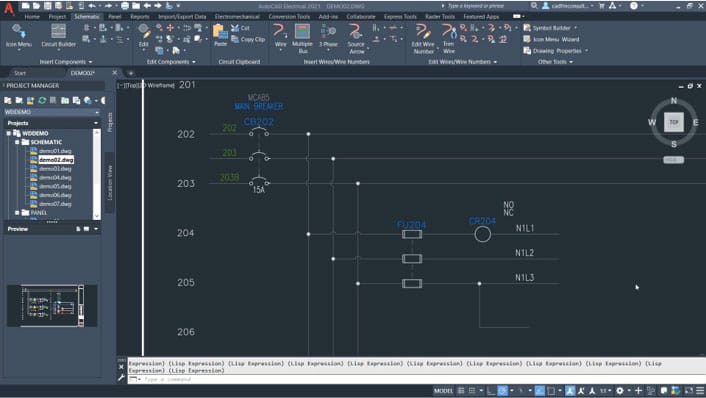
Task: Expand the PANEL folder node
Action: click(17, 213)
